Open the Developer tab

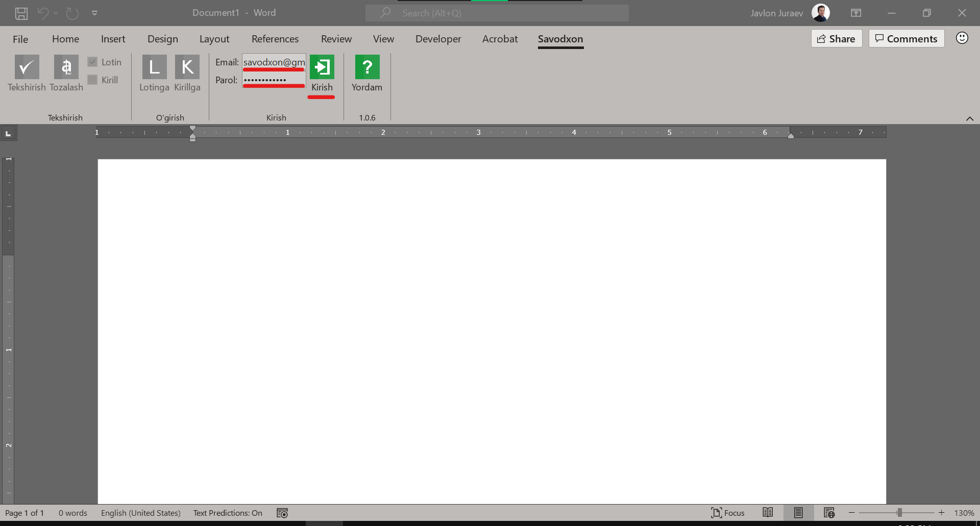tap(438, 39)
